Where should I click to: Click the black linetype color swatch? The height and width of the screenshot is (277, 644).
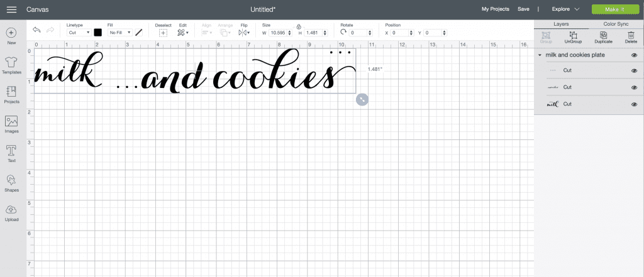(x=97, y=33)
